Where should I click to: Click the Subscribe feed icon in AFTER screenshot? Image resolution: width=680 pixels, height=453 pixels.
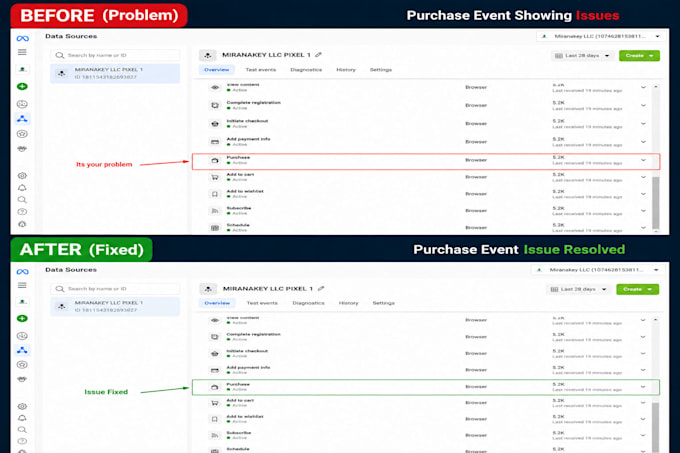(215, 435)
